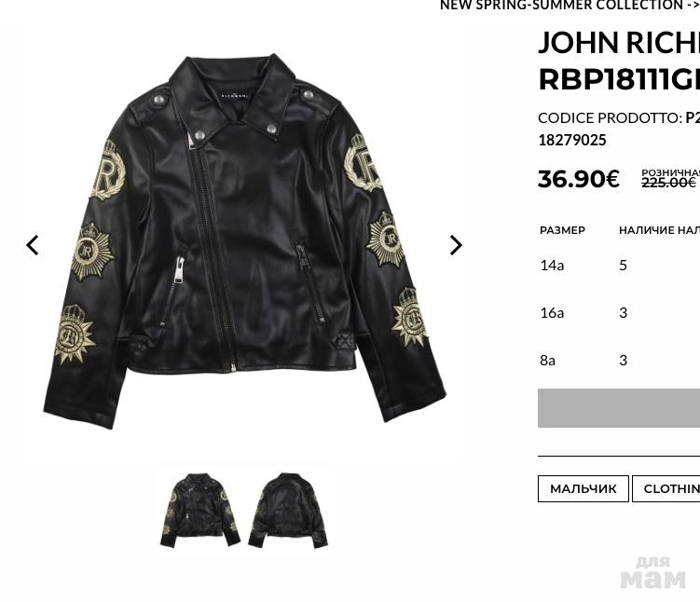Image resolution: width=700 pixels, height=602 pixels.
Task: Click the РАЗМЕР column header
Action: (x=562, y=230)
